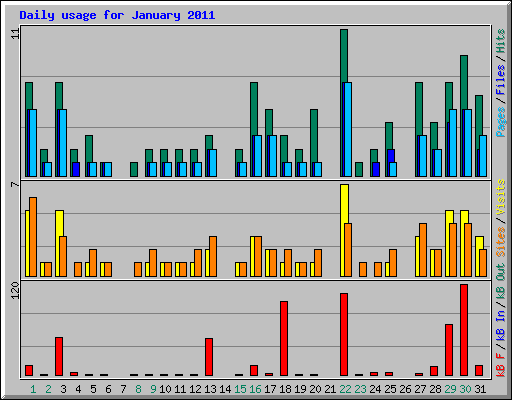Click the yellow Visits bar for day 3
The width and height of the screenshot is (512, 400).
(x=59, y=223)
